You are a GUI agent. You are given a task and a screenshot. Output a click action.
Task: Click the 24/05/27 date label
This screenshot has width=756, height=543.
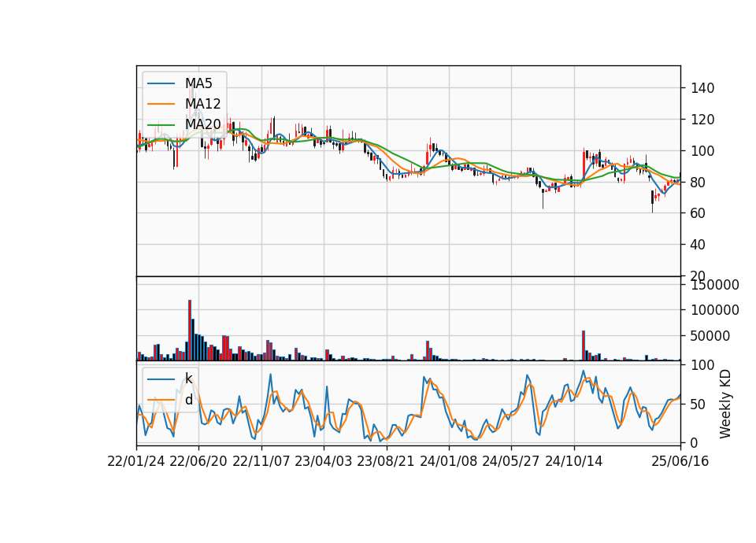(510, 461)
